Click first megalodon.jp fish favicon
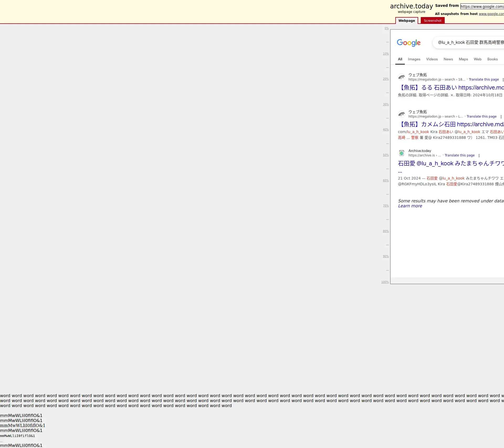The height and width of the screenshot is (448, 504). click(x=401, y=77)
